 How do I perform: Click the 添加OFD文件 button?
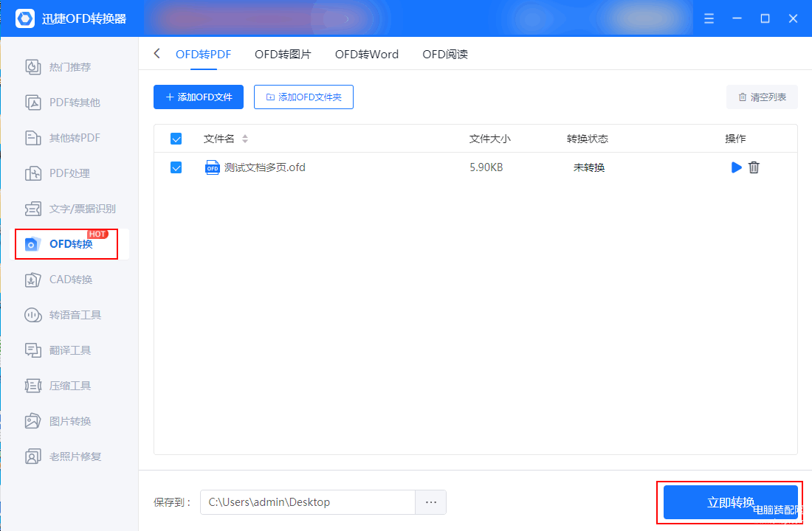coord(199,97)
